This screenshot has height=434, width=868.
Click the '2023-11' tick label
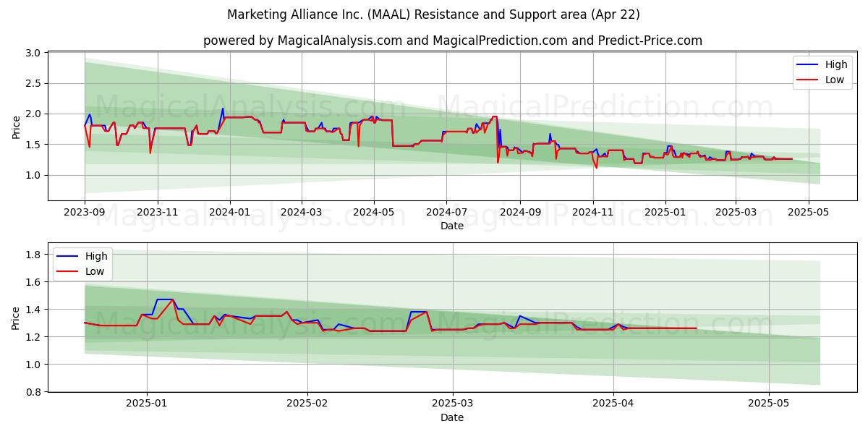(157, 212)
